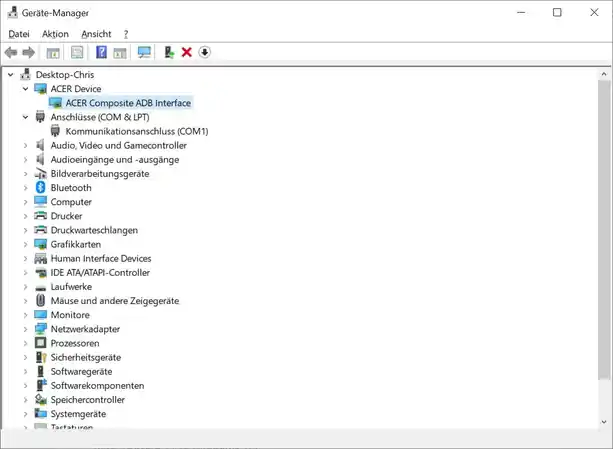Screen dimensions: 613x449
Task: Click the Softwarekomponenten icon
Action: click(x=41, y=385)
